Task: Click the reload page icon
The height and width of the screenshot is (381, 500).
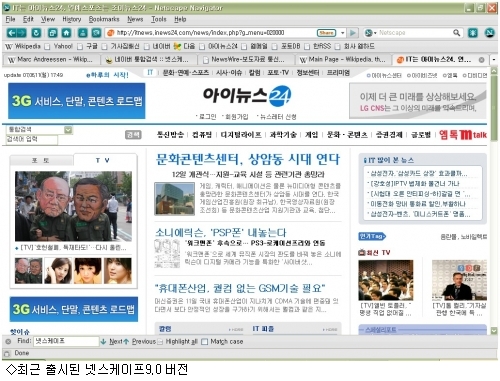Action: (36, 33)
